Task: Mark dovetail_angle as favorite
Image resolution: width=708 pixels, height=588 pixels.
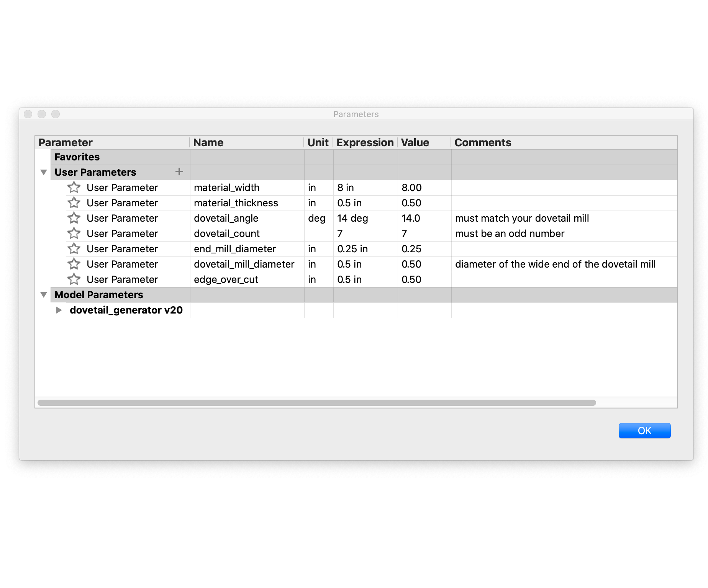Action: tap(74, 218)
